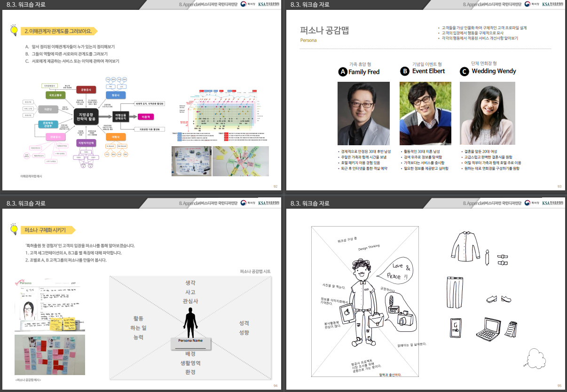The image size is (567, 392).
Task: Click the Event Elbert portrait photo
Action: point(425,113)
